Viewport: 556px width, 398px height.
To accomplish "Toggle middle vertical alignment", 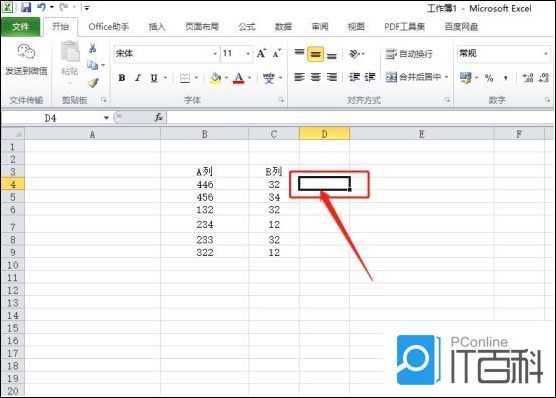I will (315, 54).
